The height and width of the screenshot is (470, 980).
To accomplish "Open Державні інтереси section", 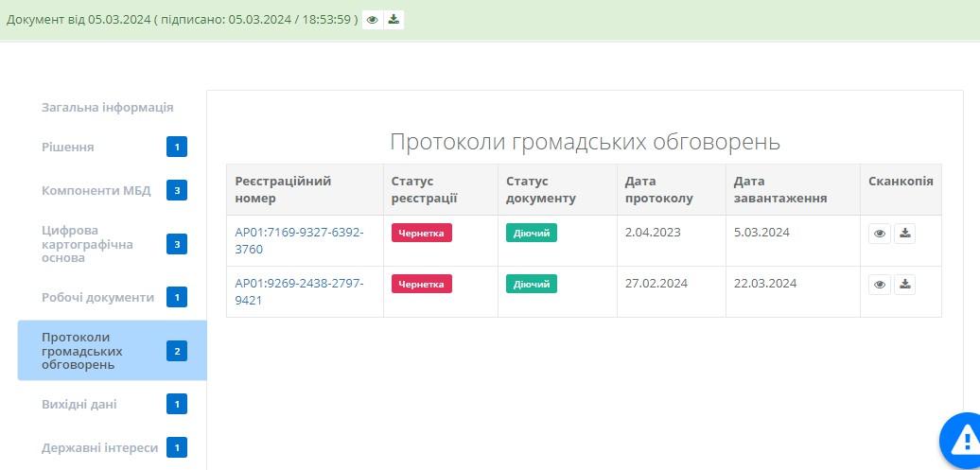I will point(99,447).
